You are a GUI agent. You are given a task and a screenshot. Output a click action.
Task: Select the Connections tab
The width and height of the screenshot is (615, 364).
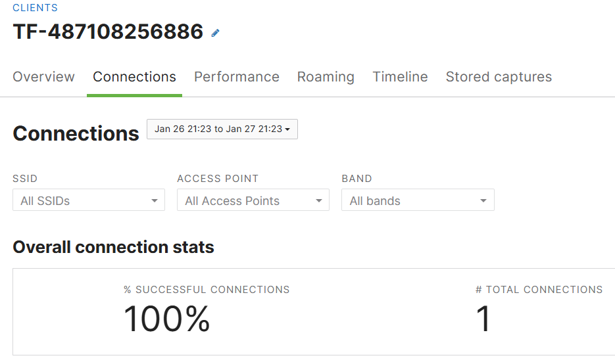point(134,77)
